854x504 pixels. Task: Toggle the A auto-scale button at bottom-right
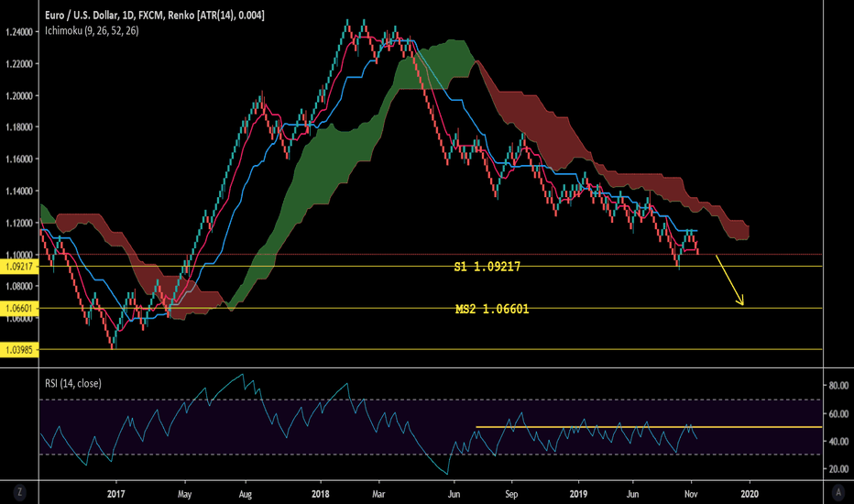click(x=838, y=493)
